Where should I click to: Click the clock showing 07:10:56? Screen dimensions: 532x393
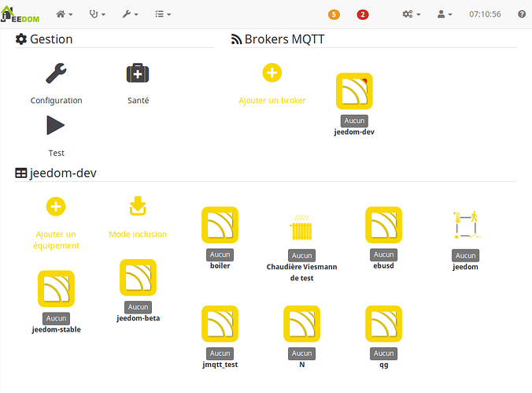pyautogui.click(x=485, y=14)
